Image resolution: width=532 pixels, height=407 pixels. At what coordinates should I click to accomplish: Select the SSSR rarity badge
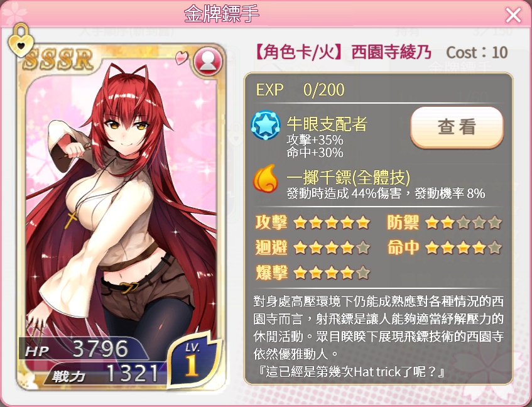(58, 60)
